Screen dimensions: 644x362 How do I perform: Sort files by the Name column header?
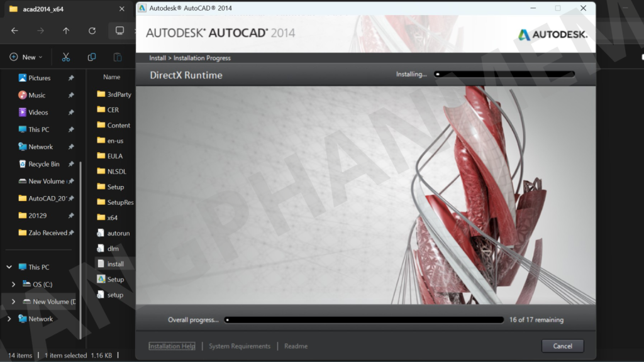[x=111, y=77]
